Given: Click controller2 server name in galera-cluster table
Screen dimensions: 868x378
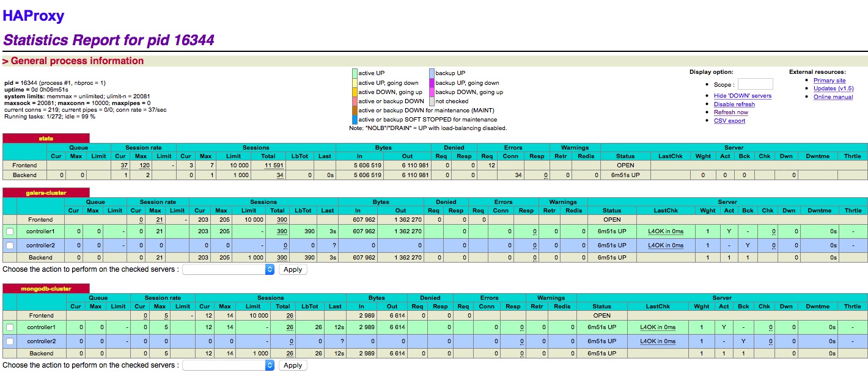Looking at the screenshot, I should (x=40, y=245).
